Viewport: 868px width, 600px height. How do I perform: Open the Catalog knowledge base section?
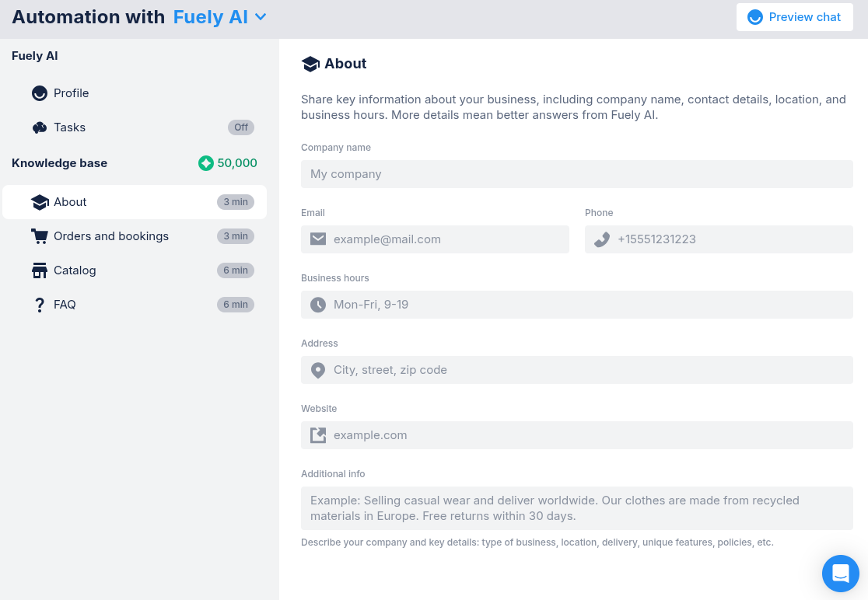click(75, 270)
